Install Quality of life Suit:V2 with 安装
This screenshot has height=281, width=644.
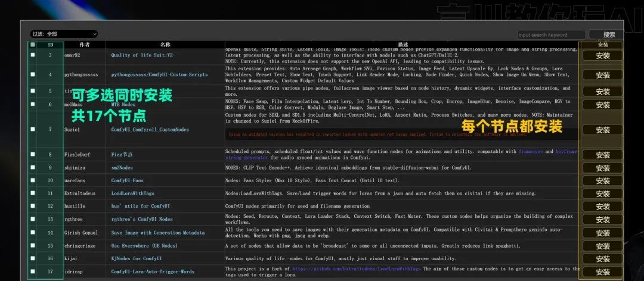(602, 56)
